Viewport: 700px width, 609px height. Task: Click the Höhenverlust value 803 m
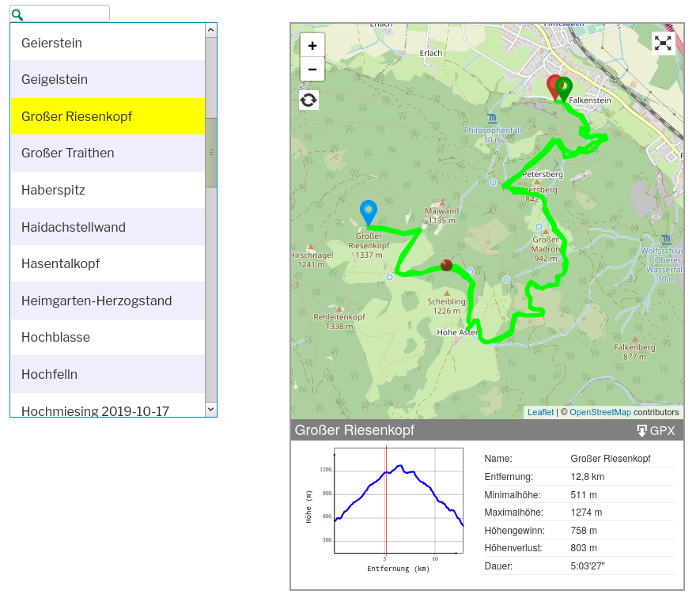[584, 548]
